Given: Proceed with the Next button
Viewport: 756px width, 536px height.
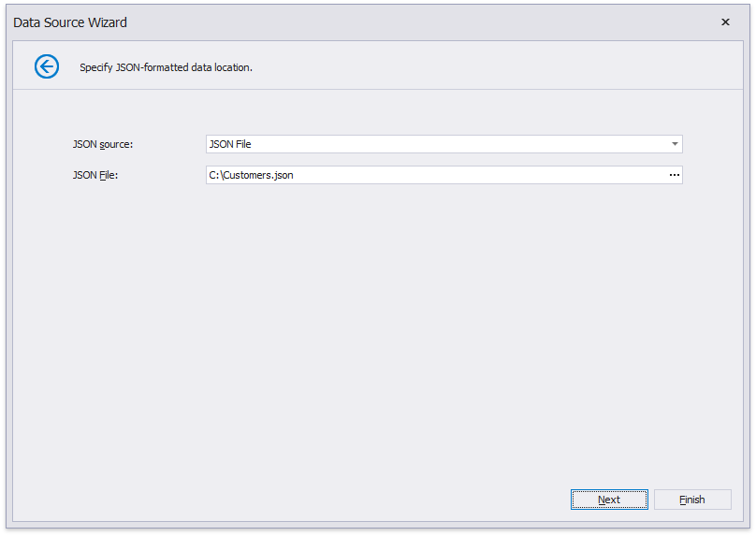Looking at the screenshot, I should [x=609, y=500].
